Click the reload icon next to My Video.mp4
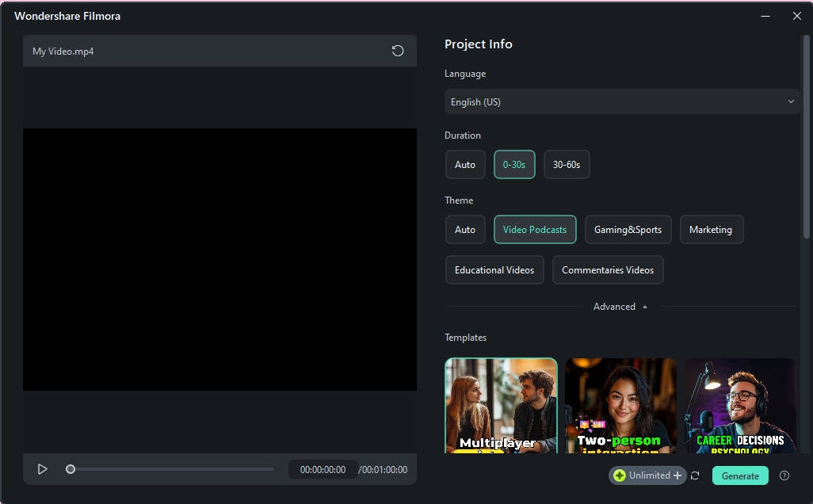Image resolution: width=813 pixels, height=504 pixels. click(397, 51)
